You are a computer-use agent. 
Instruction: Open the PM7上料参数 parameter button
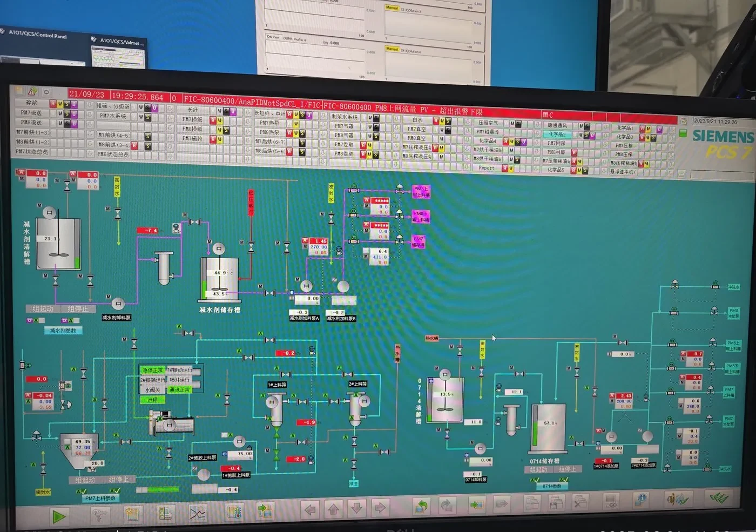click(x=100, y=499)
